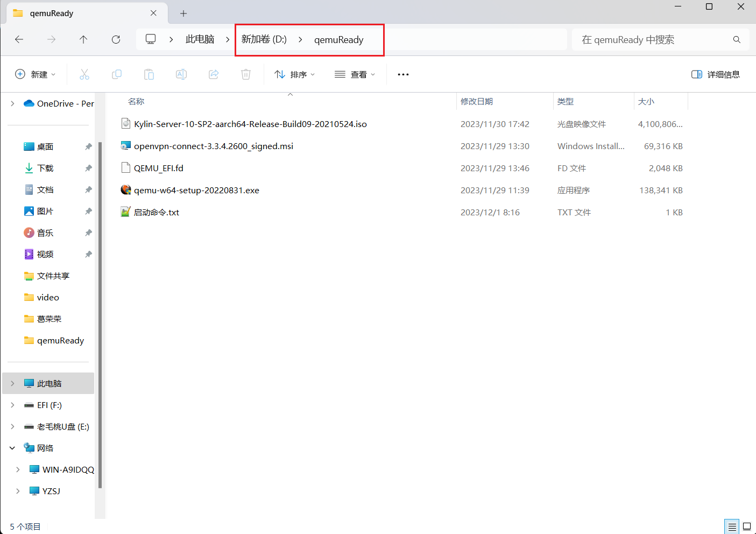The image size is (756, 534).
Task: Click the monitor icon in address bar
Action: tap(151, 39)
